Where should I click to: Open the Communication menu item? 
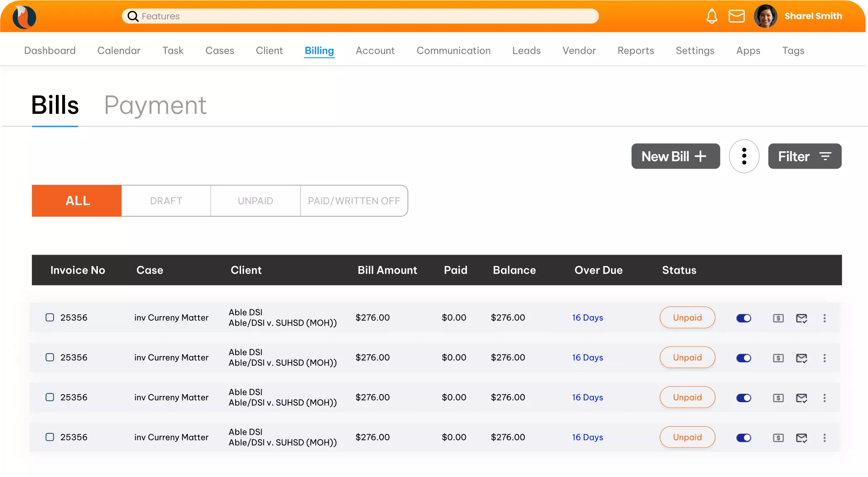point(454,51)
